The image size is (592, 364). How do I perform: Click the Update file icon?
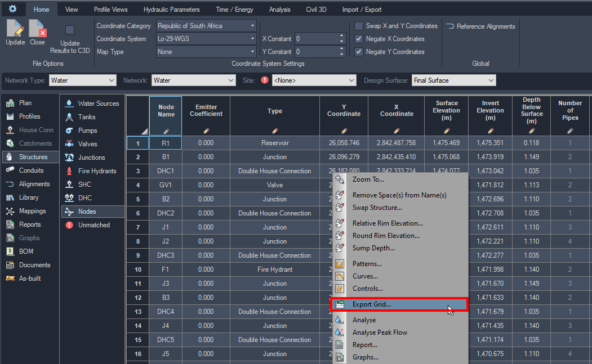15,29
